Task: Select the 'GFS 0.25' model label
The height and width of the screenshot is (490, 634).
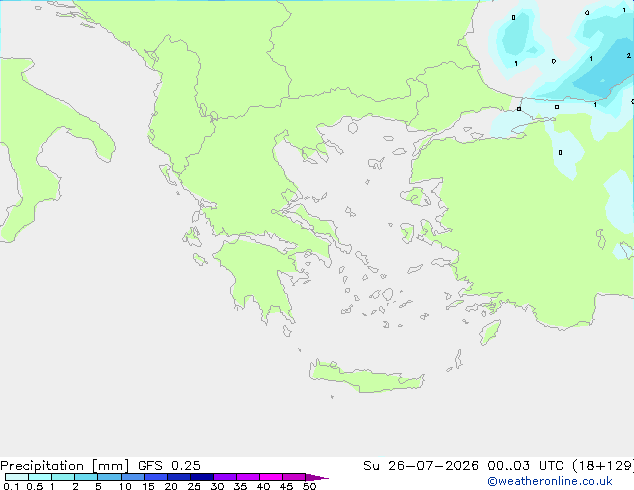Action: (169, 466)
